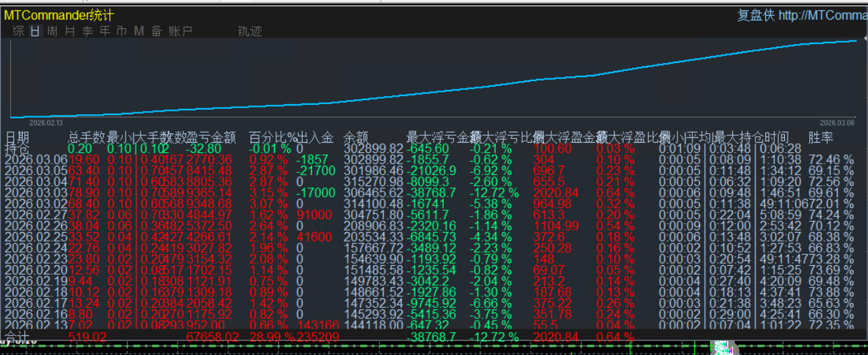Select the 2026.02.16 date row
The height and width of the screenshot is (355, 868).
pyautogui.click(x=36, y=314)
